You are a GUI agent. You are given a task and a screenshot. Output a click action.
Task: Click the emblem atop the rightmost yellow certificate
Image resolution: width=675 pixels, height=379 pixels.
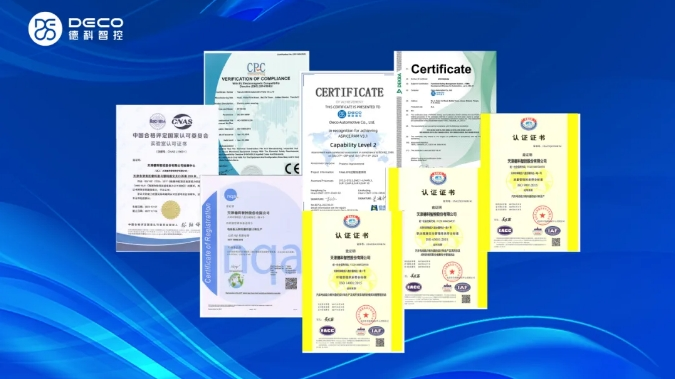[528, 124]
